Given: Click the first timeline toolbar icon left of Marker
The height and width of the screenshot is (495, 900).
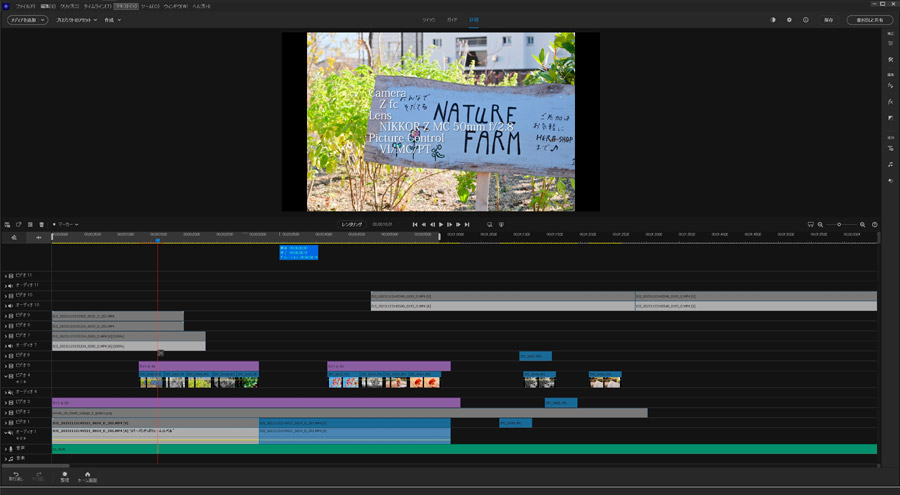Looking at the screenshot, I should 7,225.
